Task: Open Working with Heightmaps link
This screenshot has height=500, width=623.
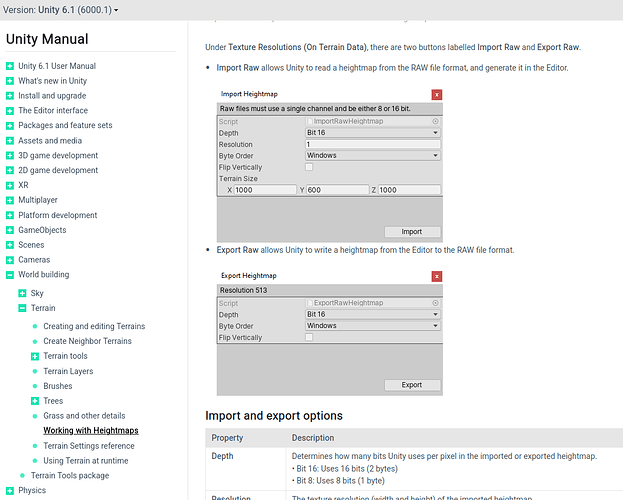Action: coord(91,430)
